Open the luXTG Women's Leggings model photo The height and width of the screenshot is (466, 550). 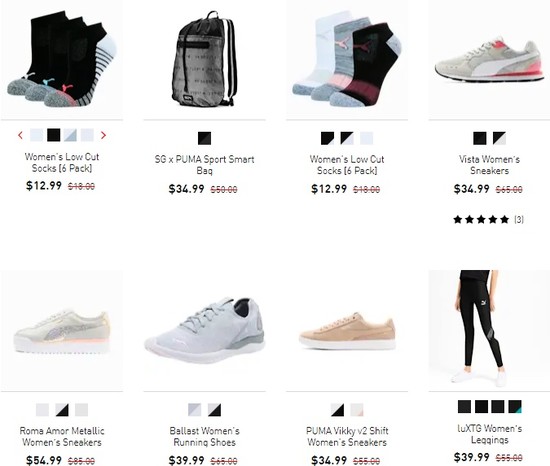(489, 330)
